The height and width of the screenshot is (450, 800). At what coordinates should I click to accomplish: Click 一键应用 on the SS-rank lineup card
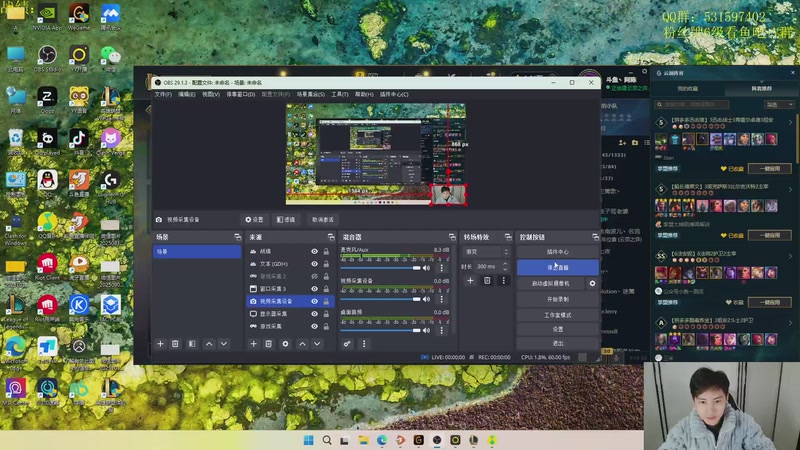point(769,302)
